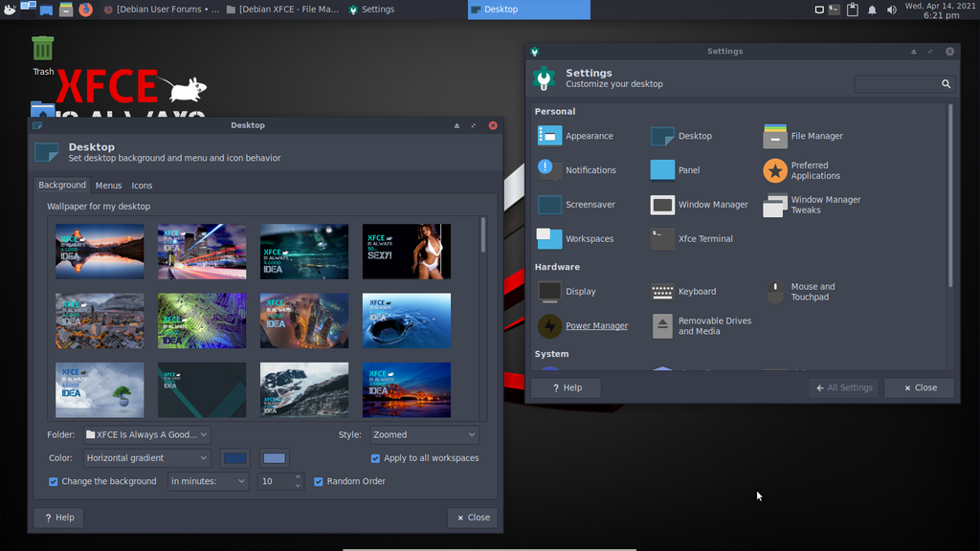Click Help button in Desktop dialog
The width and height of the screenshot is (980, 551).
coord(59,518)
